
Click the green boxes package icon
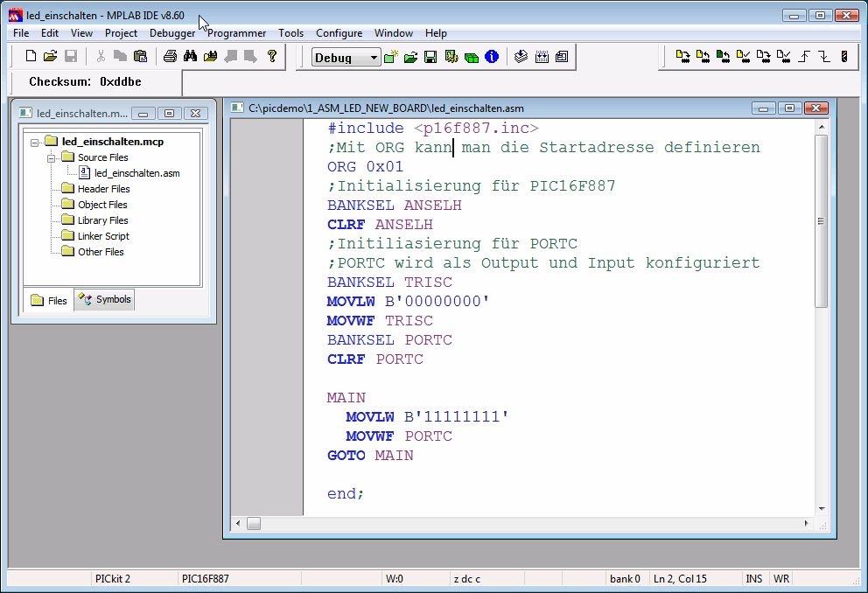pos(472,57)
